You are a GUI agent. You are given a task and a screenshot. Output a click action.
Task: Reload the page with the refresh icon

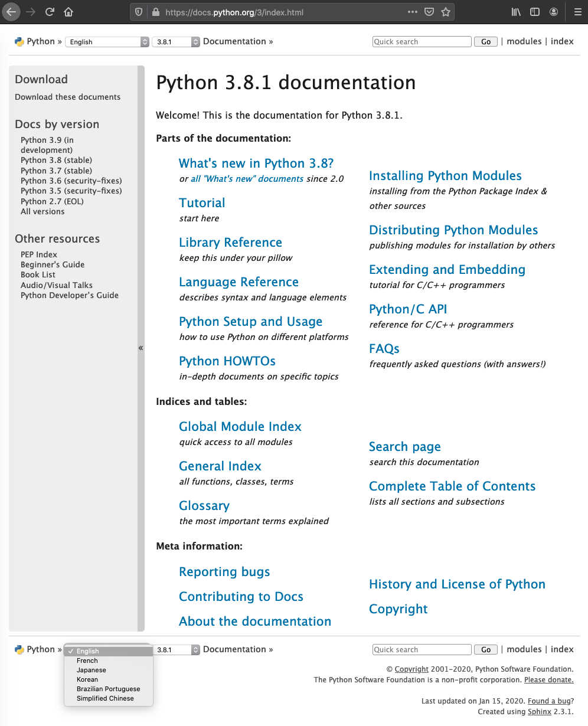click(50, 11)
